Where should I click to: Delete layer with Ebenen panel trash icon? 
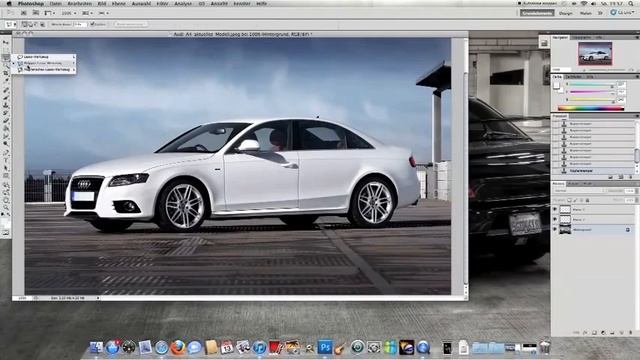(631, 333)
